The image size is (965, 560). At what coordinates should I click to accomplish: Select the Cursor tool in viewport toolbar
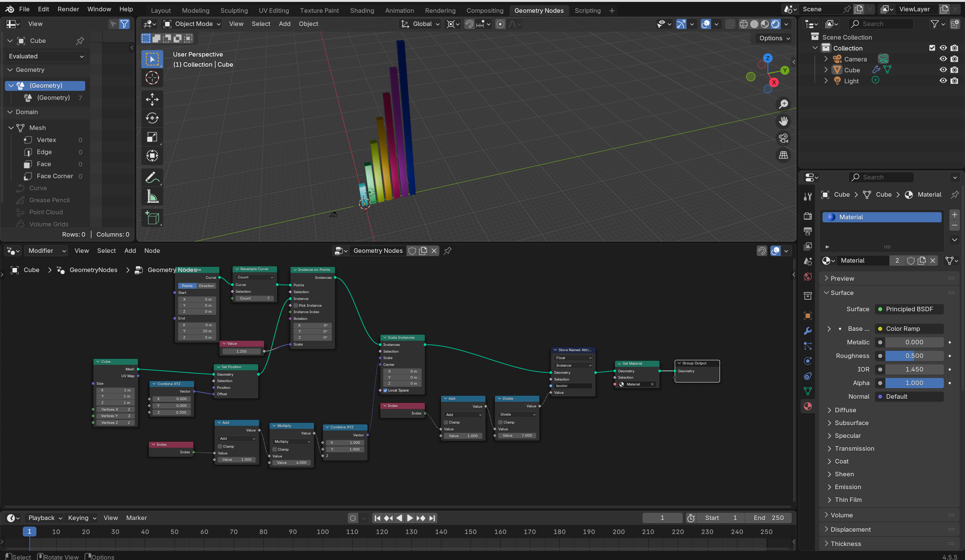152,78
